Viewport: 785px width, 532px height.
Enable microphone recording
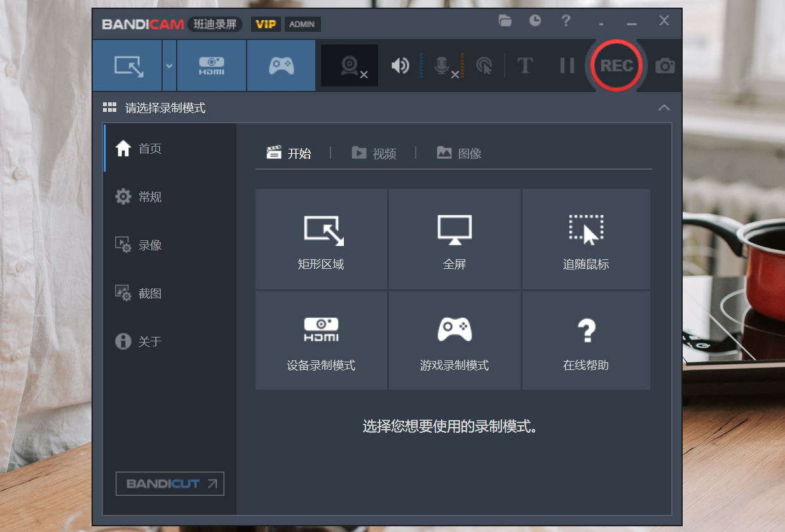[x=444, y=65]
